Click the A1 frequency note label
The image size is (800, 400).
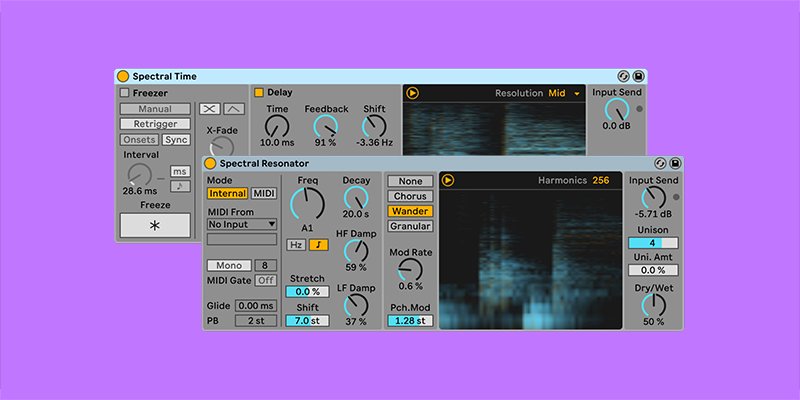click(x=307, y=229)
